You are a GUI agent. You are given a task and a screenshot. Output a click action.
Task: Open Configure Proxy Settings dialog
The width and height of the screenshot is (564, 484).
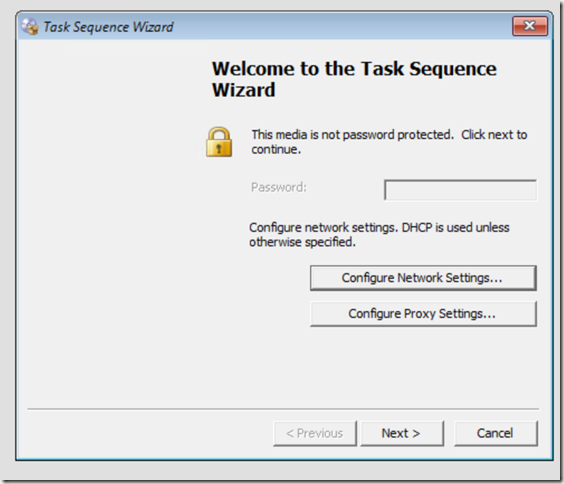pos(423,314)
